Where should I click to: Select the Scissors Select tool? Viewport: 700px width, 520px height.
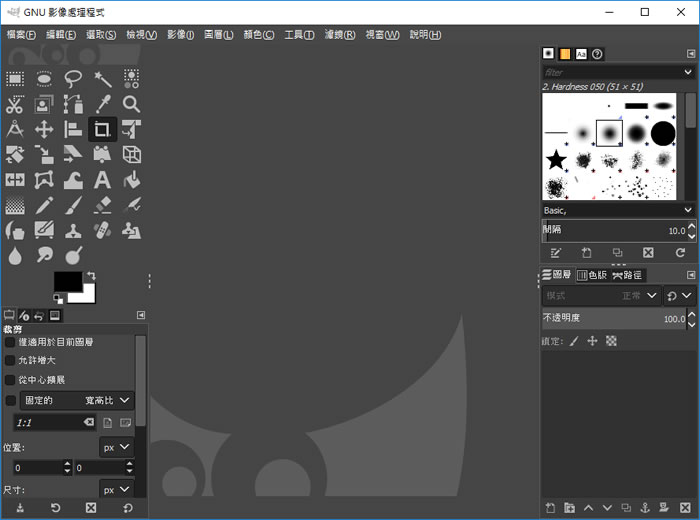click(15, 104)
